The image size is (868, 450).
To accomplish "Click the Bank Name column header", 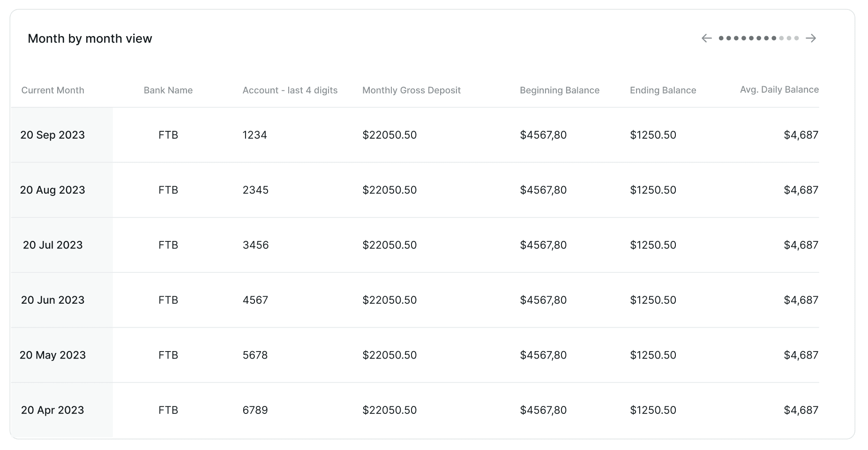I will 168,90.
